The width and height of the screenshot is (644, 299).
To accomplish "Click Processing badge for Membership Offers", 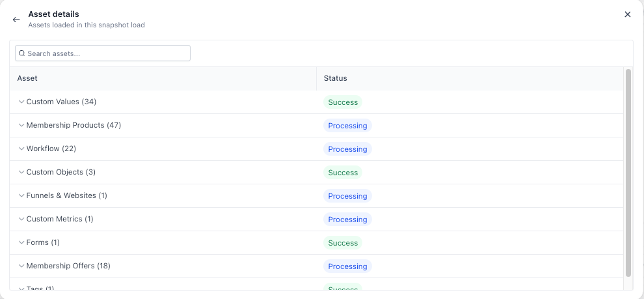I will (x=347, y=266).
